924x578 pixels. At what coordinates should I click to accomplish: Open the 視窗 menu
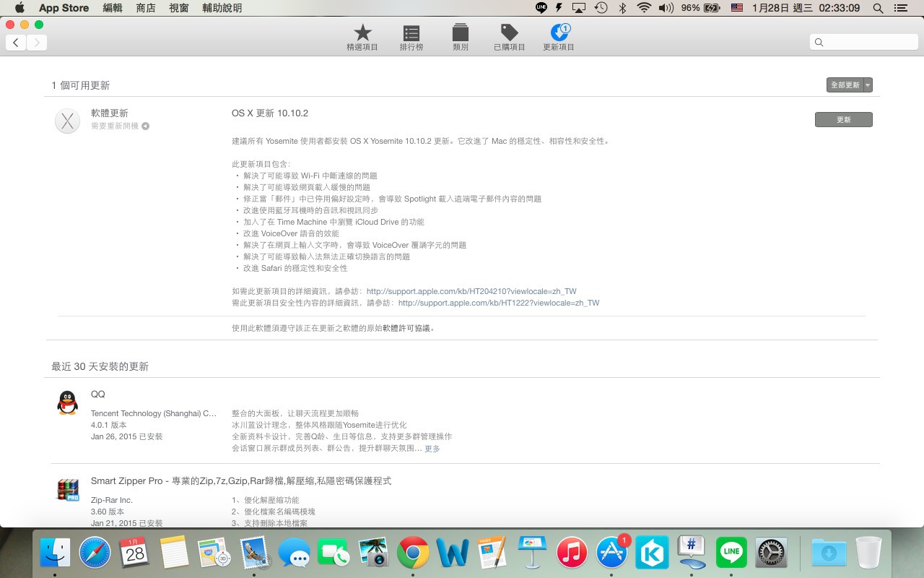point(179,8)
